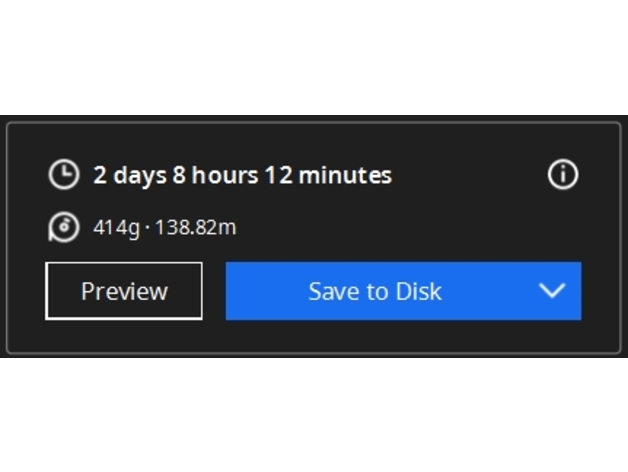Viewport: 628px width, 472px height.
Task: Expand the Save to Disk dropdown arrow
Action: click(x=552, y=290)
